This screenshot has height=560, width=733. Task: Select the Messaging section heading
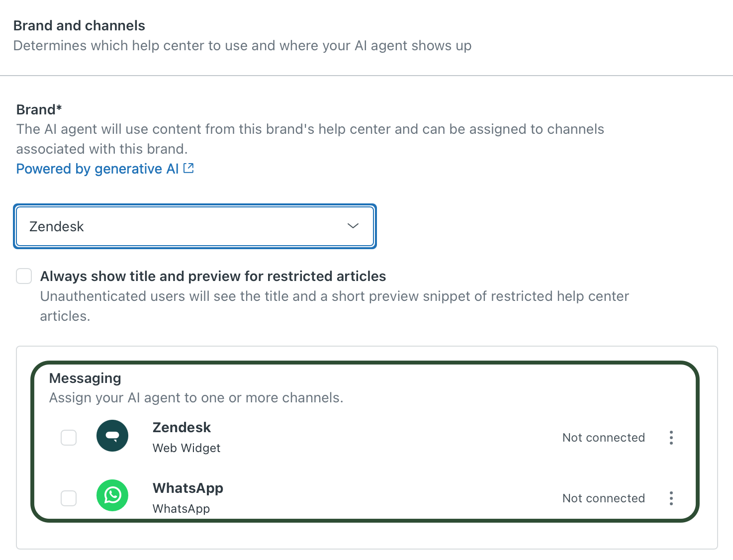(x=85, y=378)
